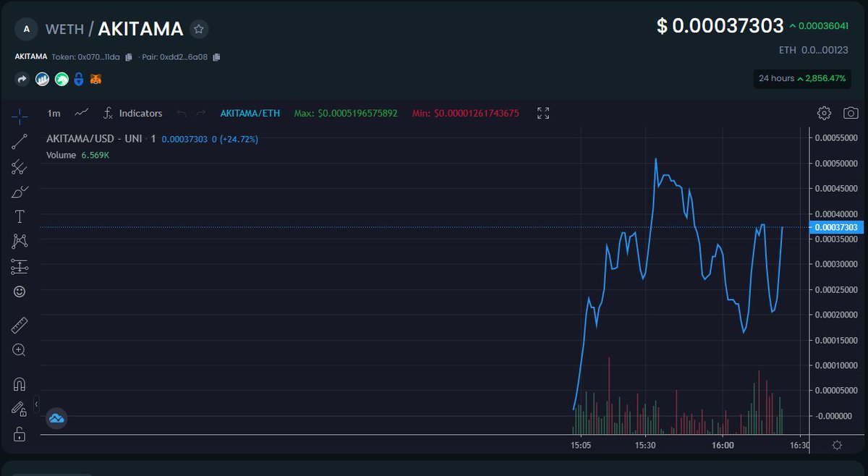Click the redo arrow
The height and width of the screenshot is (476, 868).
click(202, 114)
